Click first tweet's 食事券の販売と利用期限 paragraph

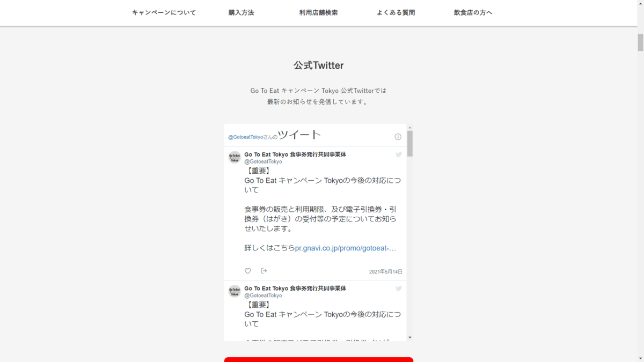click(320, 219)
